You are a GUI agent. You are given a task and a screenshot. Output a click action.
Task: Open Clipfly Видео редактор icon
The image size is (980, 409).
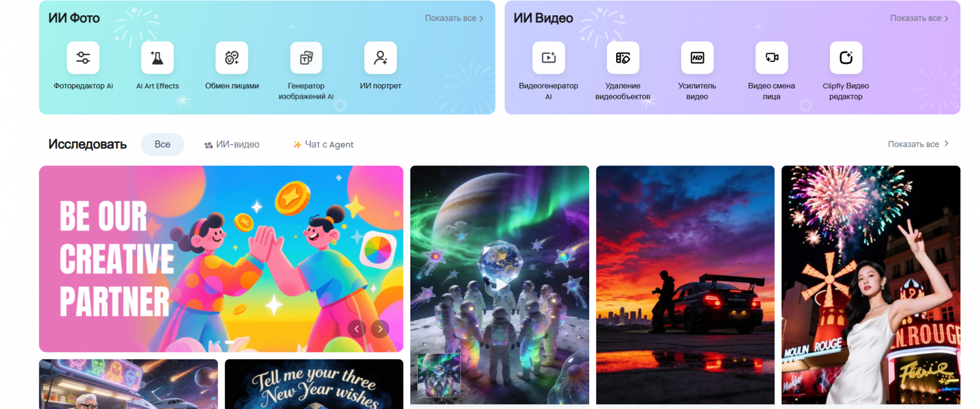pyautogui.click(x=846, y=58)
